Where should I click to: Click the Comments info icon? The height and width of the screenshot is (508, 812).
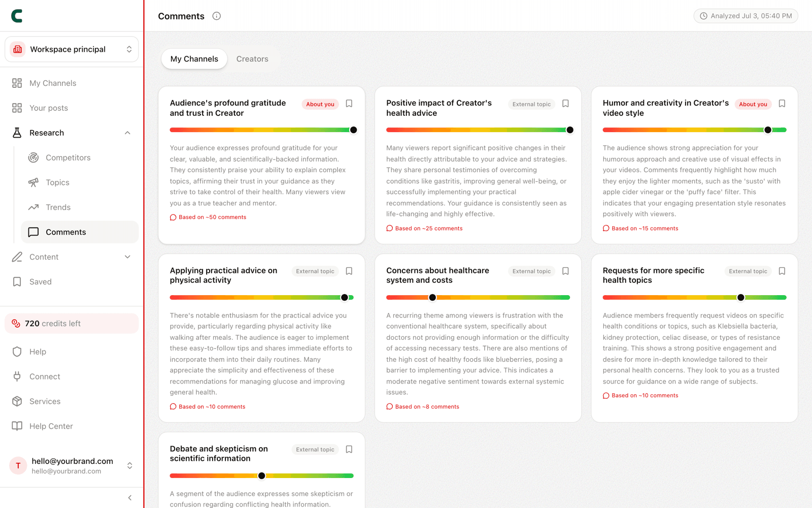point(217,16)
